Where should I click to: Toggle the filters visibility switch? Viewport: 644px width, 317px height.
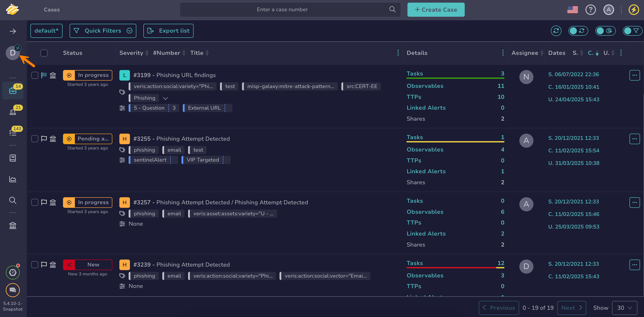(632, 31)
